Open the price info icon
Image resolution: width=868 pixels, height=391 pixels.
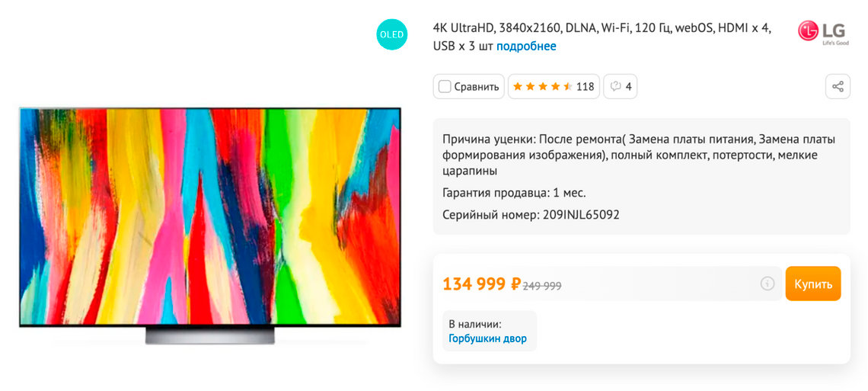tap(767, 284)
